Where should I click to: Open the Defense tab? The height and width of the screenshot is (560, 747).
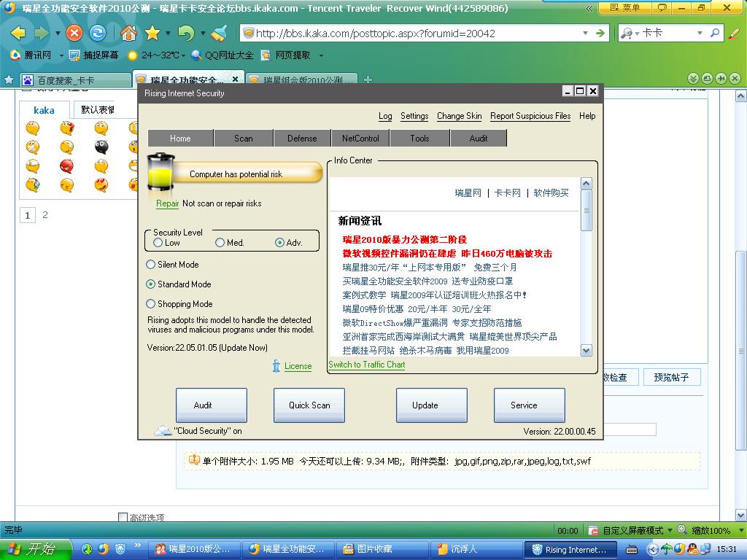coord(302,138)
